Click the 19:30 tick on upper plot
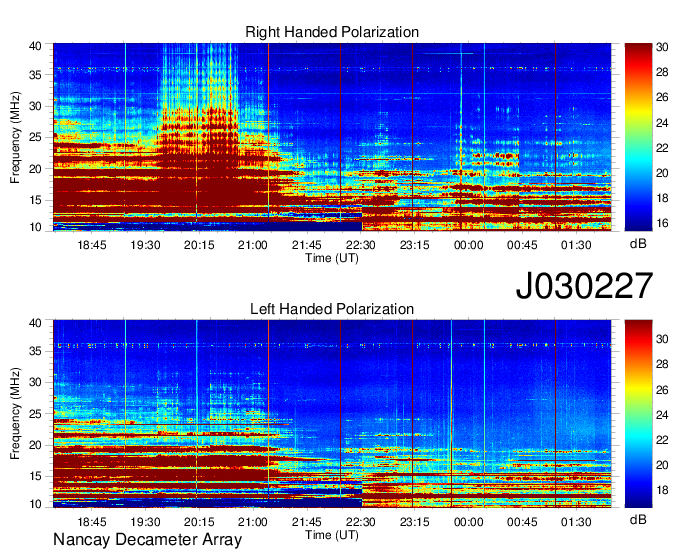The width and height of the screenshot is (680, 552). point(145,245)
